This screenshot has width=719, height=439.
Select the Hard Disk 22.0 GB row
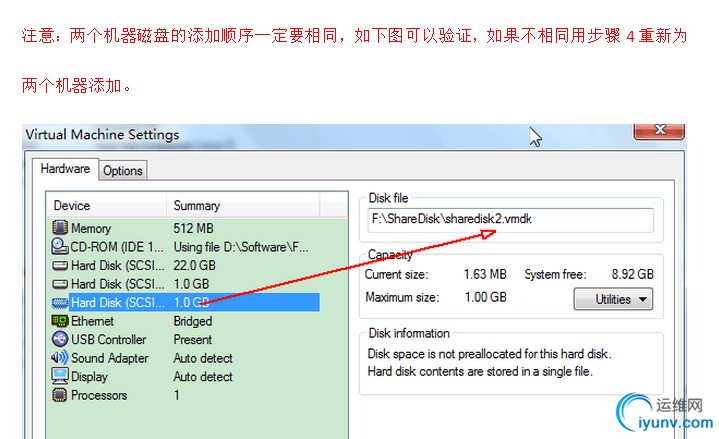click(185, 266)
